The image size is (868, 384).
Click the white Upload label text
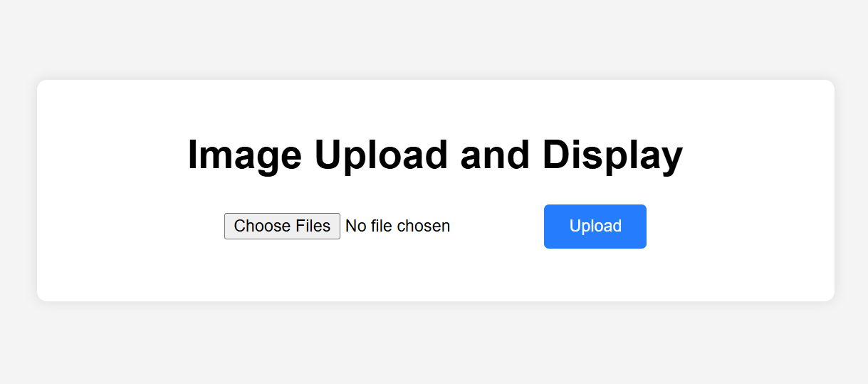tap(595, 226)
